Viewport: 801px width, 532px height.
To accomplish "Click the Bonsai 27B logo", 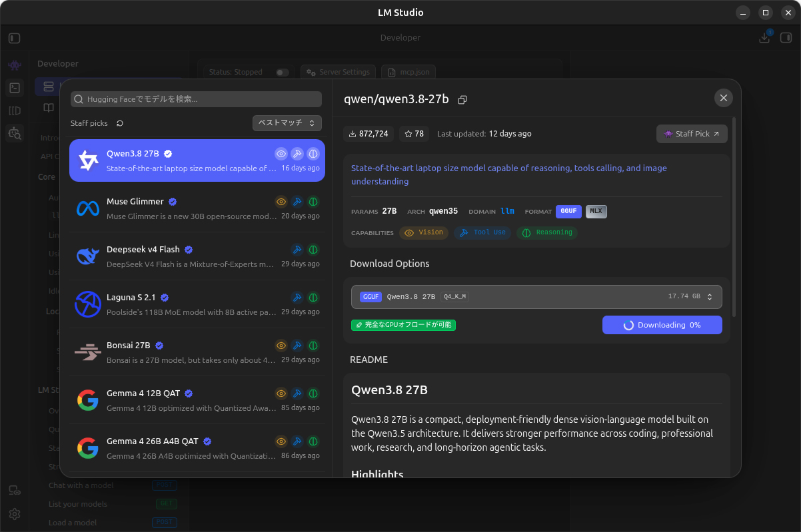I will coord(88,352).
